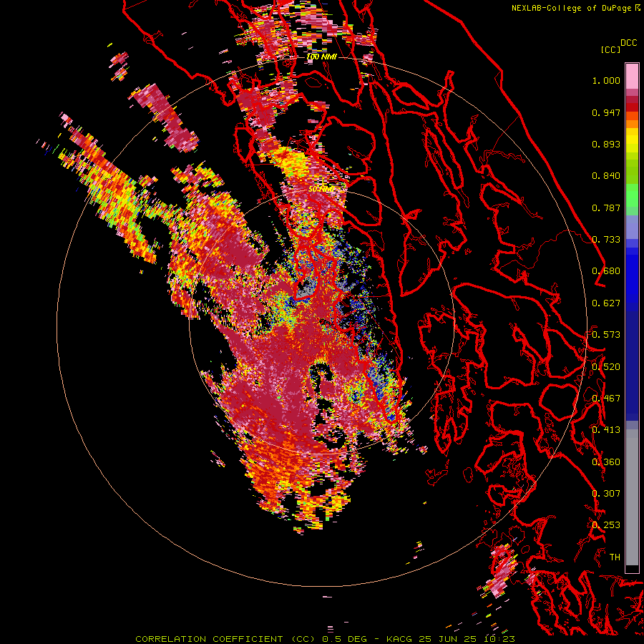Click the 100 NMI range ring label
Screen dimensions: 644x644
pos(321,57)
